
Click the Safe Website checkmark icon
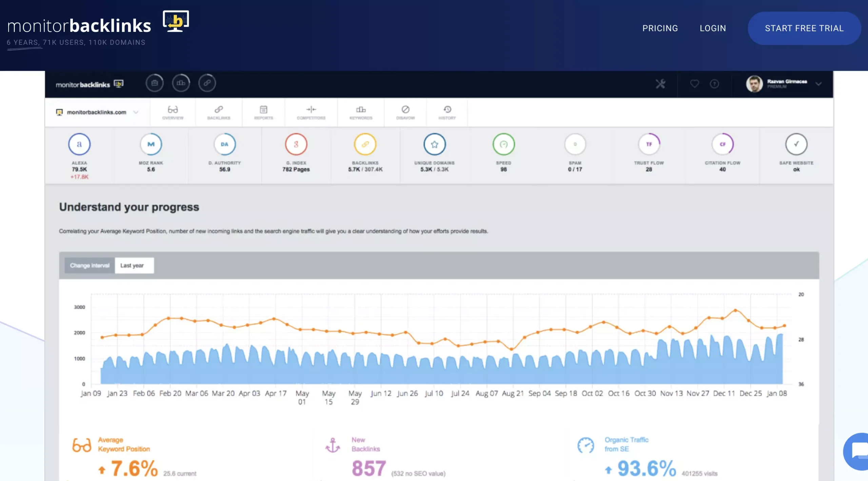click(x=796, y=144)
